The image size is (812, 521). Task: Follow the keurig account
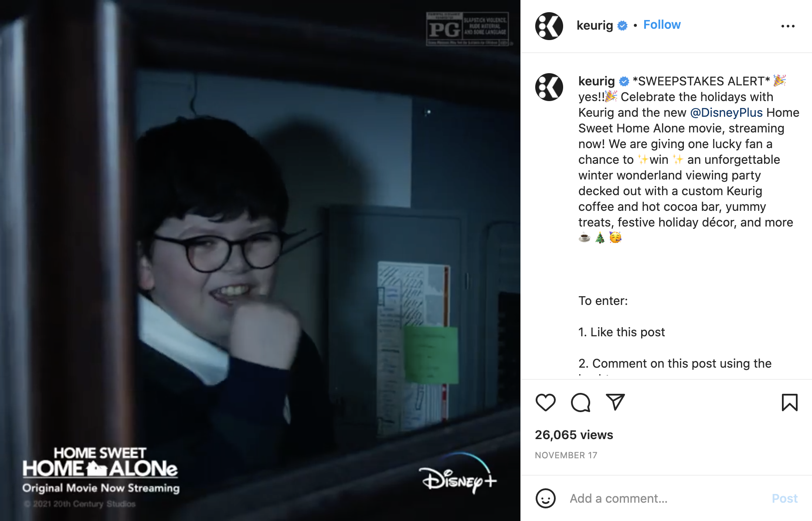coord(662,25)
